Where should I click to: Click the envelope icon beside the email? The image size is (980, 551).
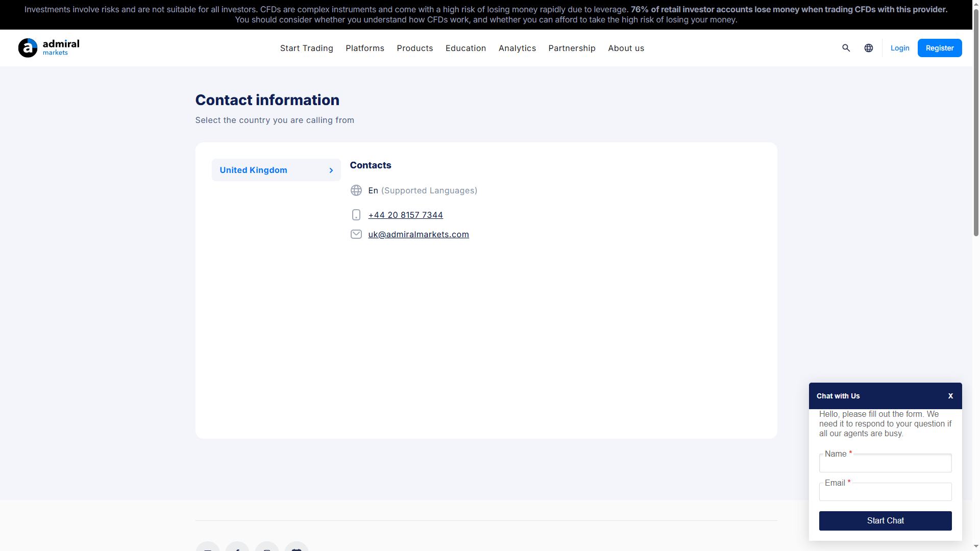tap(356, 234)
